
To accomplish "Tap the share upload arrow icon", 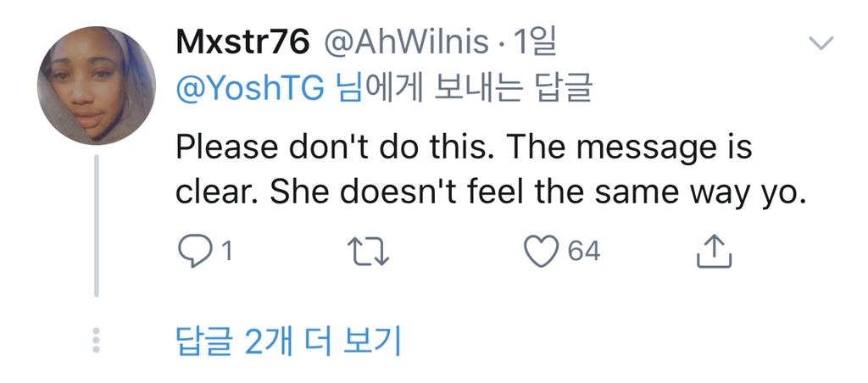I will point(712,251).
